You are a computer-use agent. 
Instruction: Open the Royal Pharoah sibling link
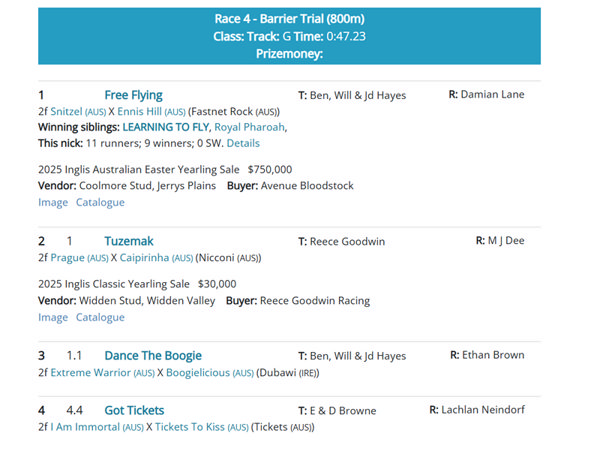click(249, 127)
